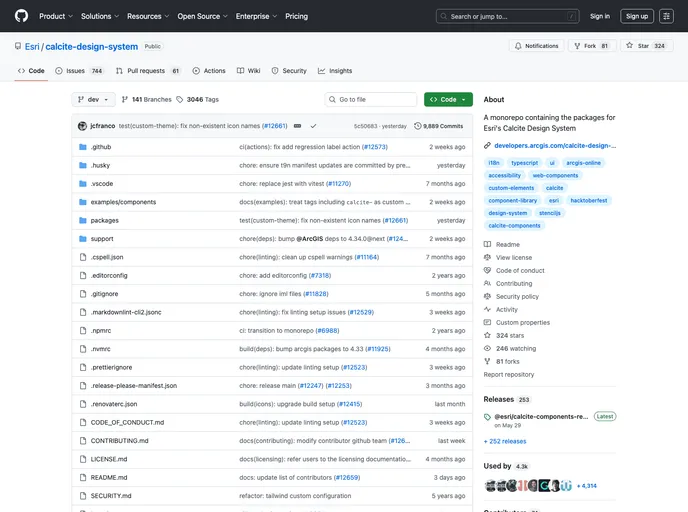The height and width of the screenshot is (512, 688).
Task: Expand the Open Source menu
Action: pyautogui.click(x=202, y=16)
